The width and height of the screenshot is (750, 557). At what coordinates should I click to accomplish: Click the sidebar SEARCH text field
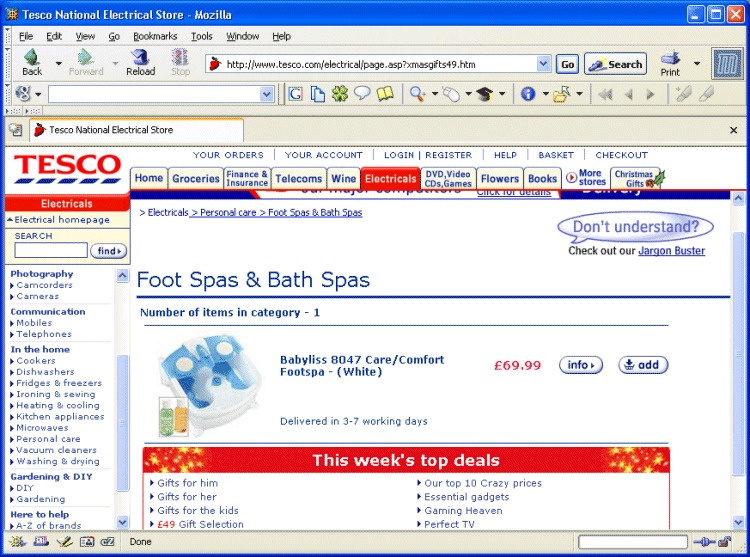coord(51,250)
